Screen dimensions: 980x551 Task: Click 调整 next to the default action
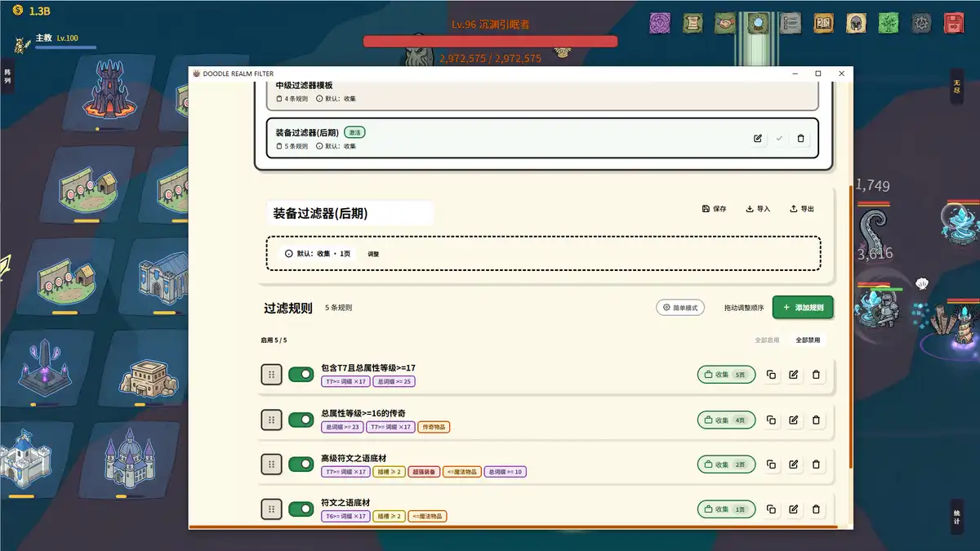point(373,254)
